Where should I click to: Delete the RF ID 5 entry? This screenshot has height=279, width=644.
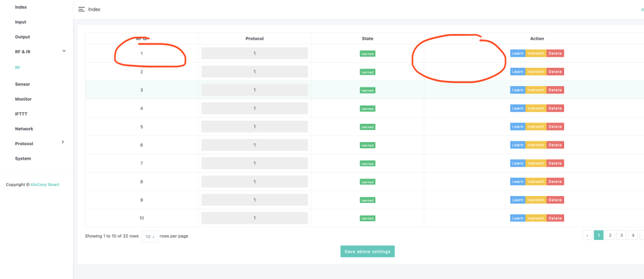tap(555, 127)
